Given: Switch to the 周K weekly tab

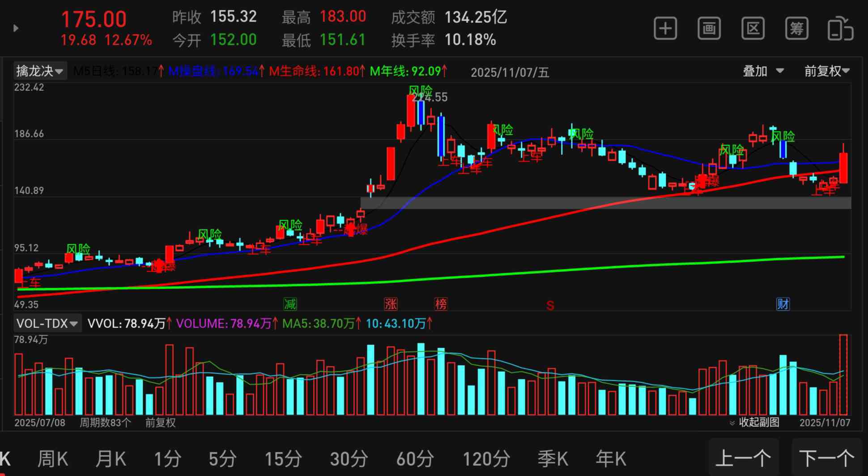Looking at the screenshot, I should [x=53, y=459].
